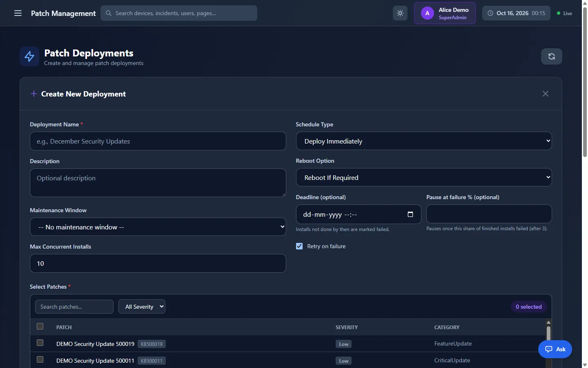Click the page vertical scrollbar thumb
This screenshot has width=588, height=368.
click(585, 82)
